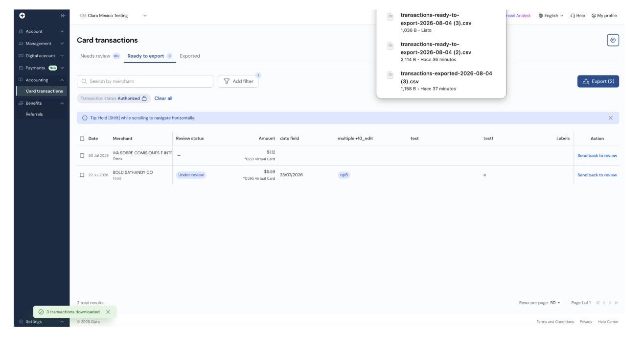Screen dimensions: 644x337
Task: Dismiss the '3 transactions downloaded' toast
Action: (108, 312)
